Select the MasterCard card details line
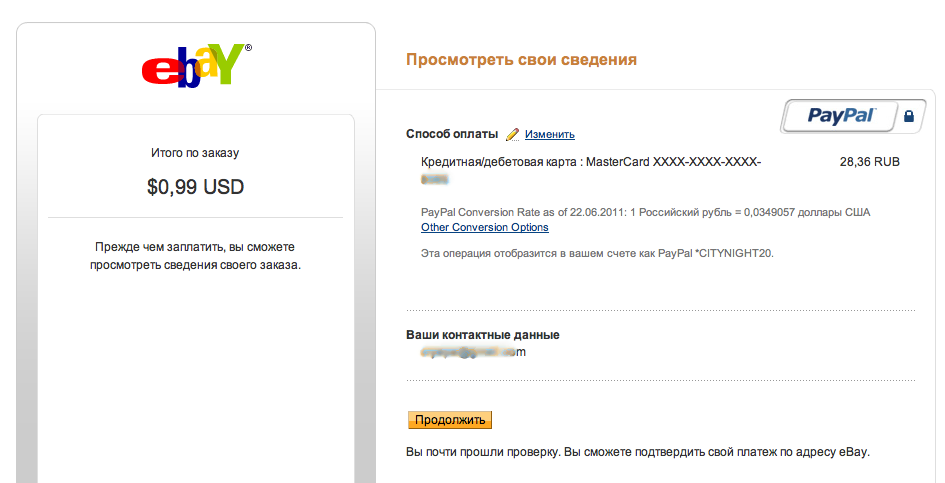945x483 pixels. (x=591, y=162)
